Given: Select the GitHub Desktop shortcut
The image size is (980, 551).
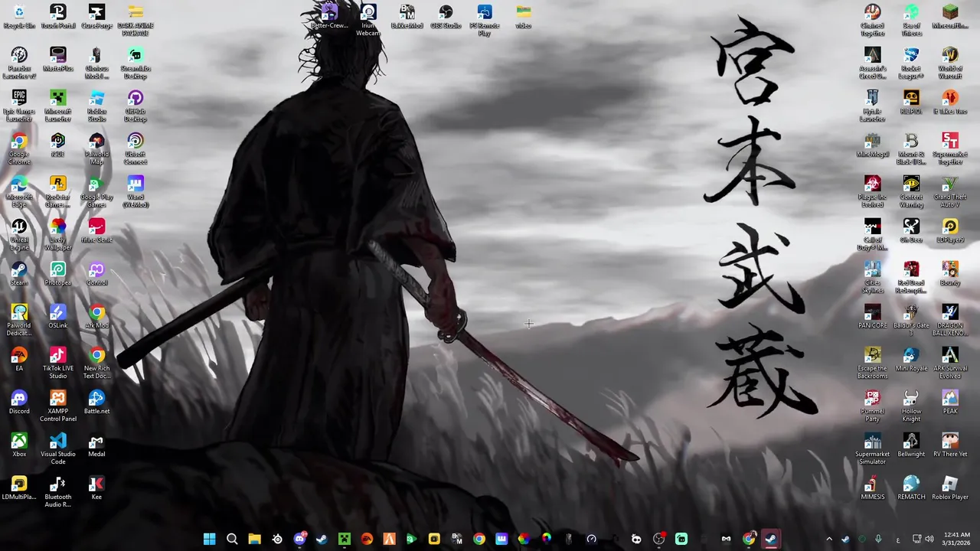Looking at the screenshot, I should 136,106.
